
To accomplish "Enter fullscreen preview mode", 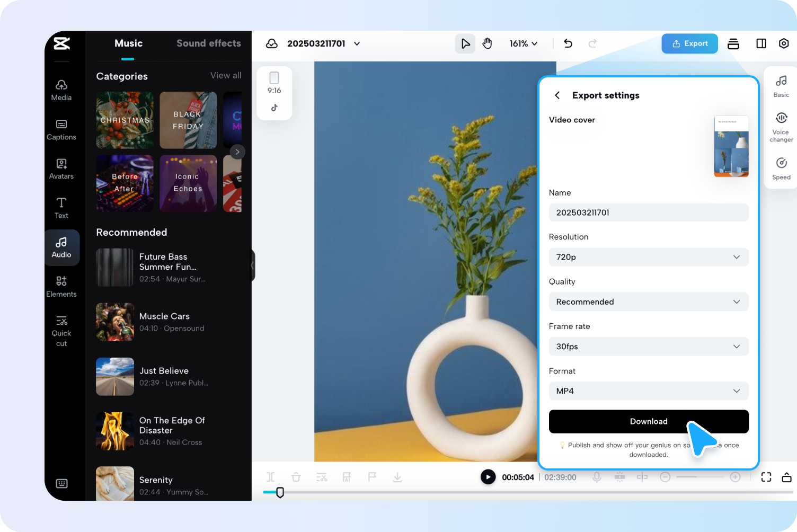I will pos(766,477).
